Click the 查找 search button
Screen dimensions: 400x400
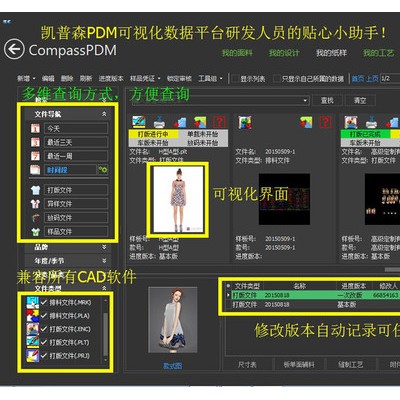tap(327, 100)
